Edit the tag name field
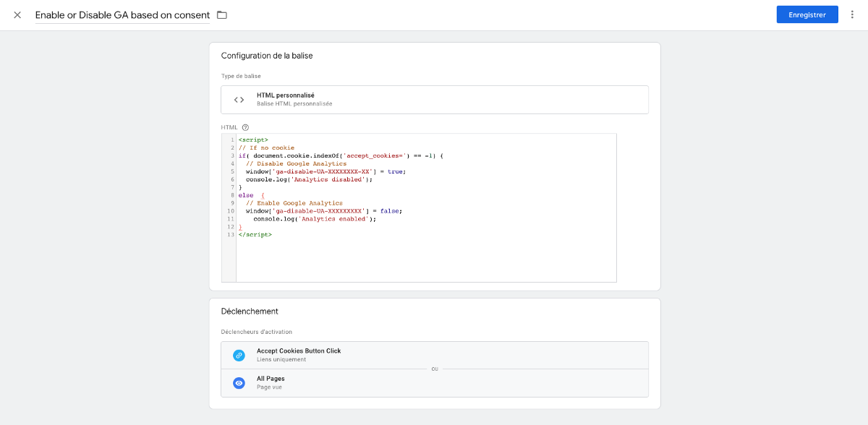 [122, 15]
